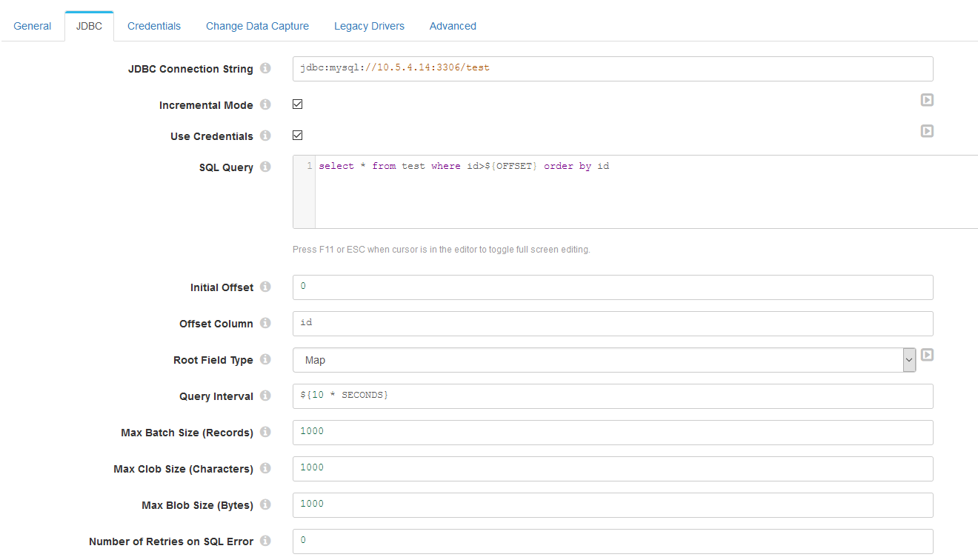Uncheck the Incremental Mode checkbox
This screenshot has height=560, width=978.
tap(298, 104)
